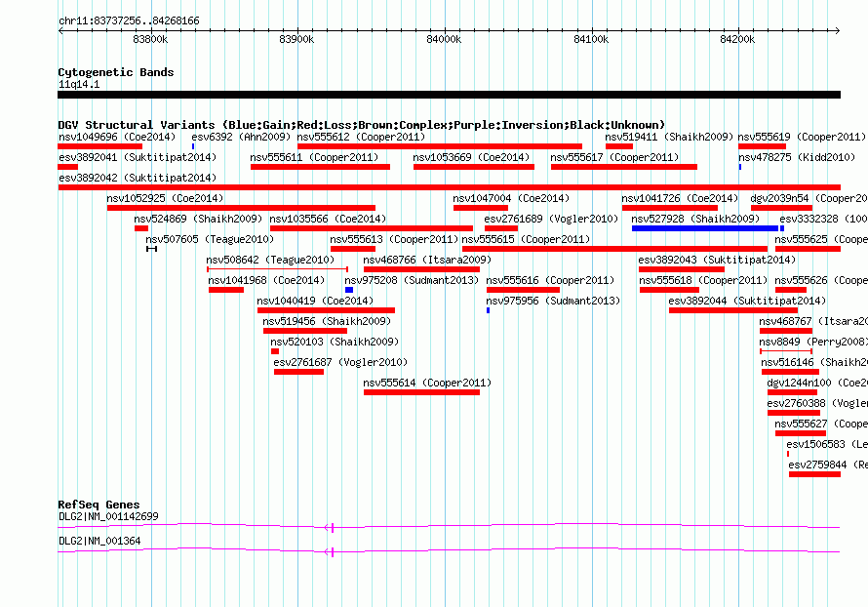Click the nsv8849 (Perry2008) label
This screenshot has width=868, height=607.
coord(813,342)
